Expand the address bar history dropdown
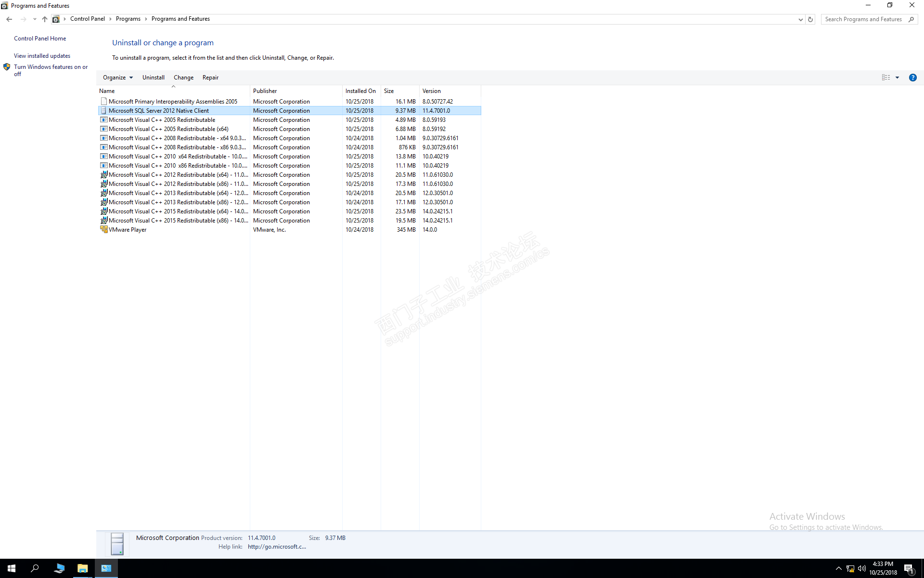The height and width of the screenshot is (578, 924). pos(800,19)
